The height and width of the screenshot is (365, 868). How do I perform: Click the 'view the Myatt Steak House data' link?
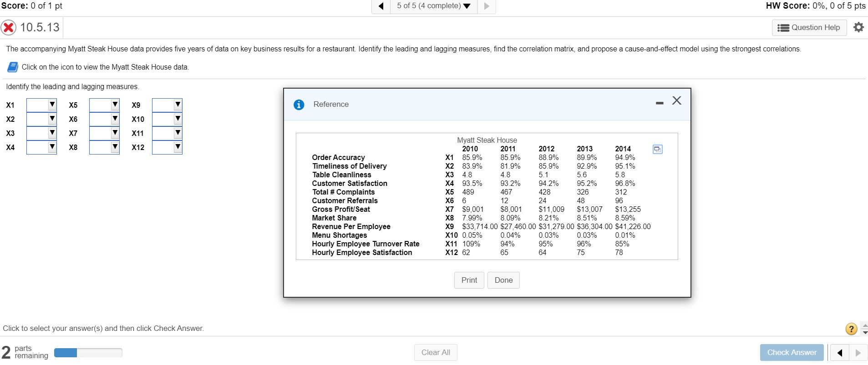click(x=105, y=67)
